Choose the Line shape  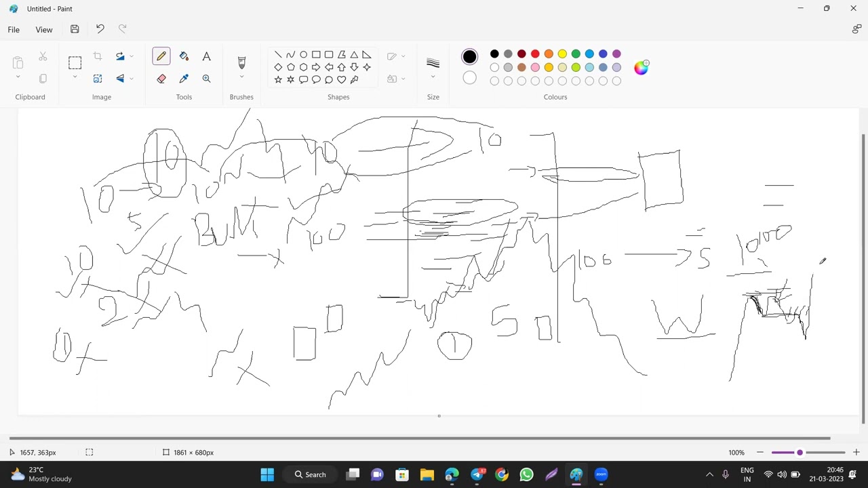(278, 54)
